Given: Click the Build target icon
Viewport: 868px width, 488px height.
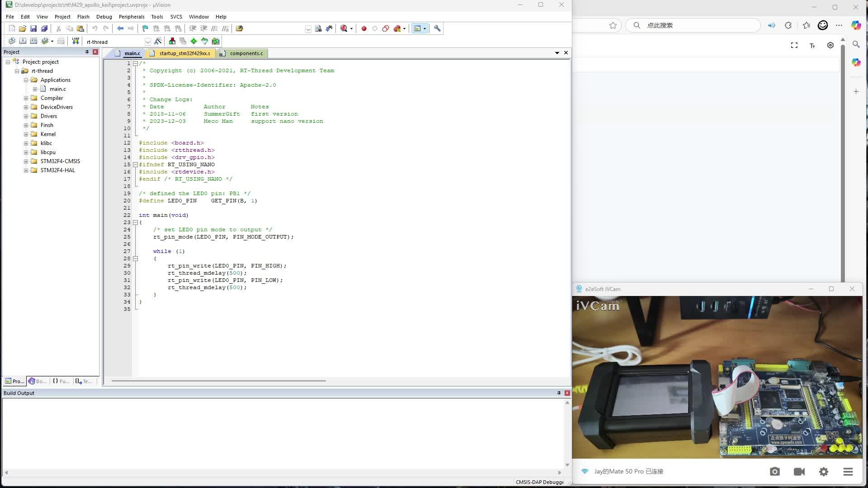Looking at the screenshot, I should pos(23,41).
